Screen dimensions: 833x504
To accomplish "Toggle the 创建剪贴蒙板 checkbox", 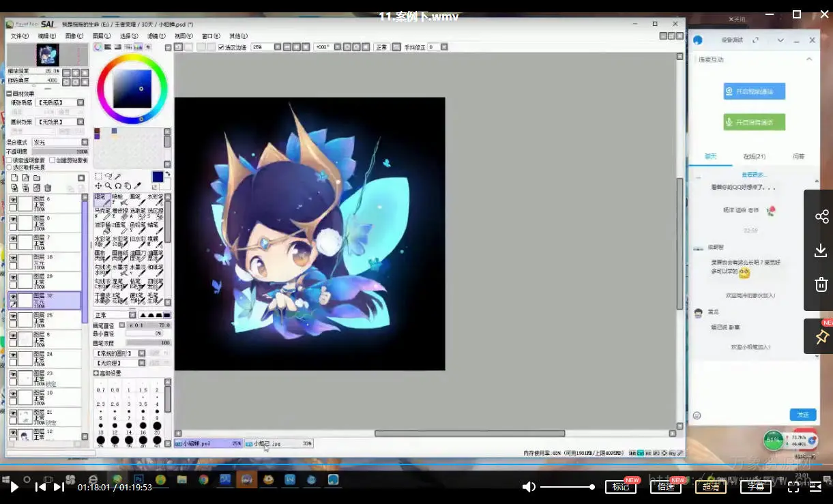I will tap(51, 160).
